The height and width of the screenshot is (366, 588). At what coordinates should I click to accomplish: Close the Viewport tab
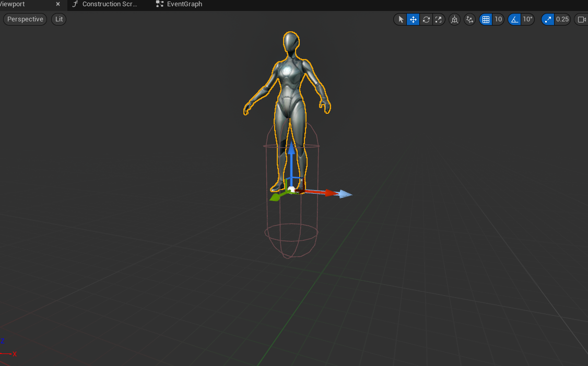tap(58, 4)
